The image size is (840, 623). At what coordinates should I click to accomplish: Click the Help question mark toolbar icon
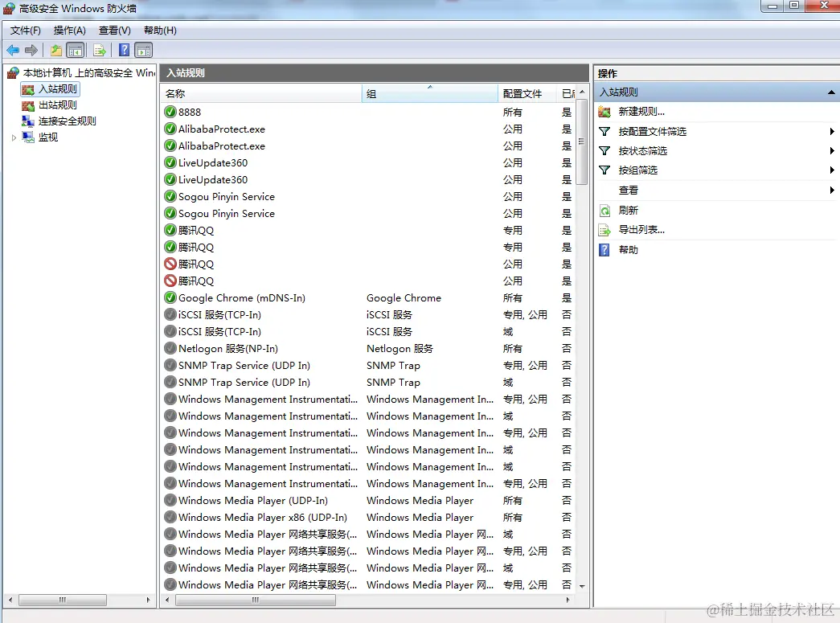tap(124, 51)
